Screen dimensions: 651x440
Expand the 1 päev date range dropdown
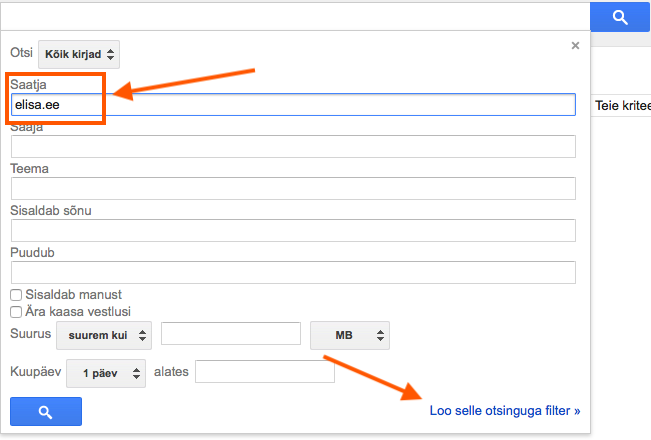(106, 373)
